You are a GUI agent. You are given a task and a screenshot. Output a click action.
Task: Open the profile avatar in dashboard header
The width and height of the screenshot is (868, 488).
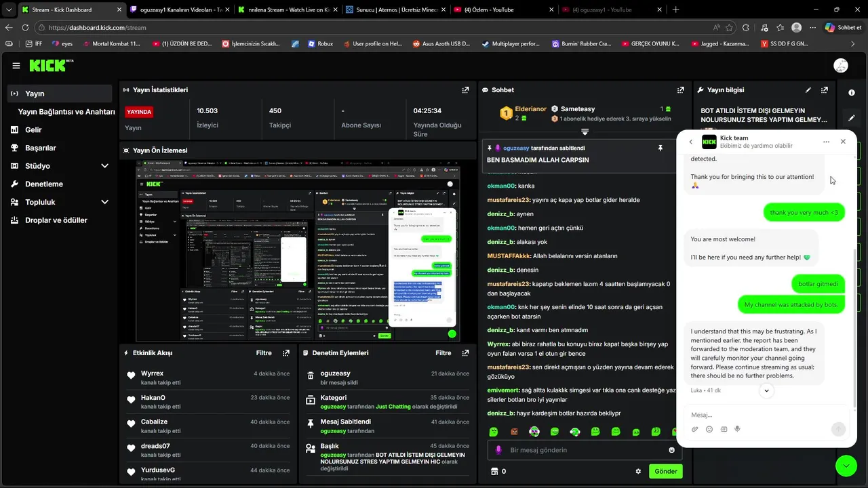coord(841,66)
